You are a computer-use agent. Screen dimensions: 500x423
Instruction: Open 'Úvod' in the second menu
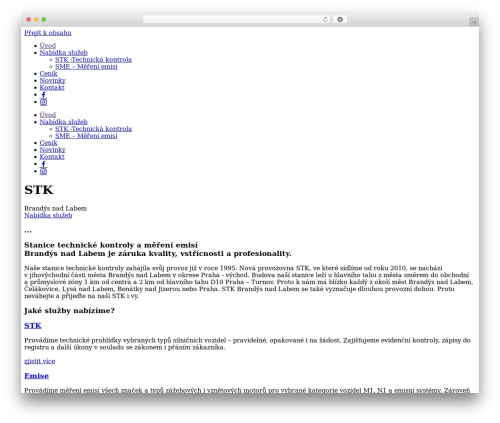click(x=48, y=115)
